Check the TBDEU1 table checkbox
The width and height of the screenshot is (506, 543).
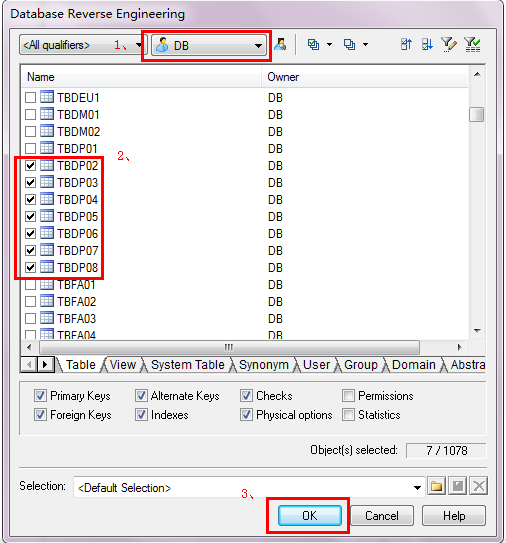(30, 98)
